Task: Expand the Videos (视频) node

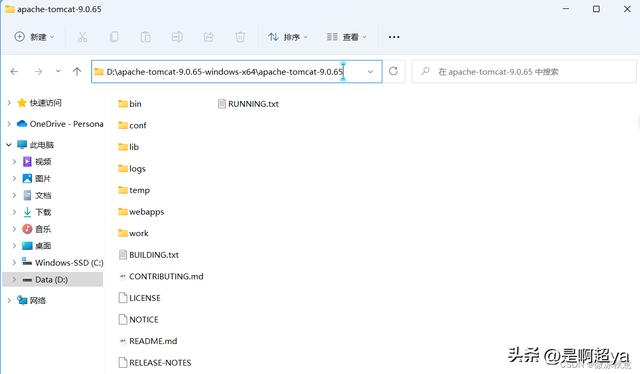Action: point(14,162)
